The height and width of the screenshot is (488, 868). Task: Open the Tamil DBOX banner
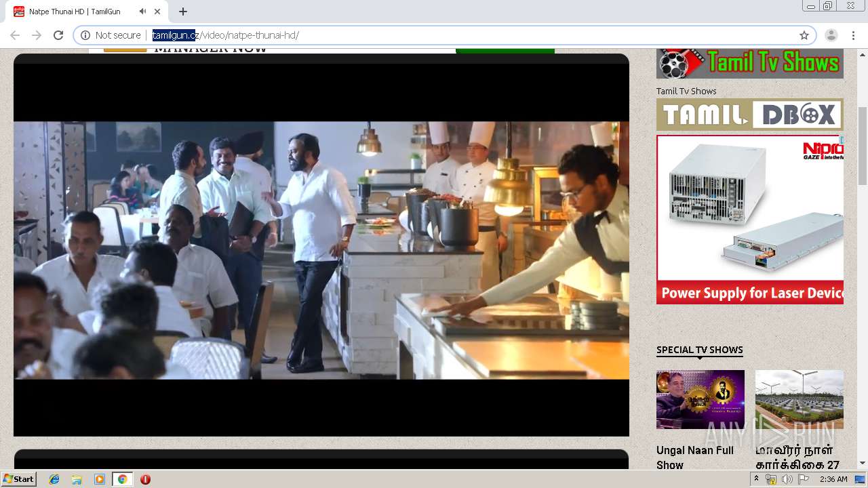(x=750, y=115)
